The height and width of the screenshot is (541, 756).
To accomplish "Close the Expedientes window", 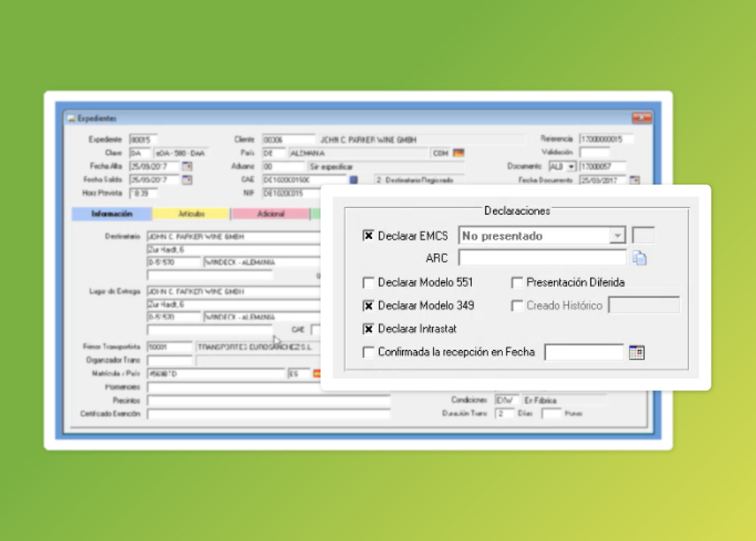I will pyautogui.click(x=642, y=118).
